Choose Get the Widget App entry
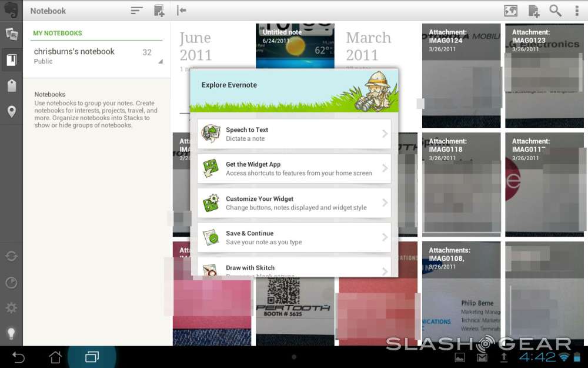Screen dimensions: 588x368 [x=294, y=168]
